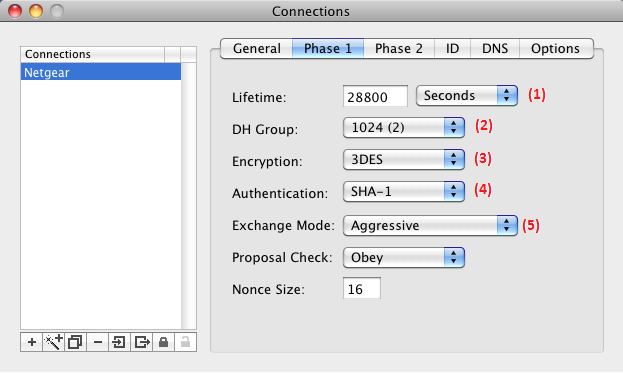Click the connections list vertical scrollbar
This screenshot has height=373, width=623.
188,195
